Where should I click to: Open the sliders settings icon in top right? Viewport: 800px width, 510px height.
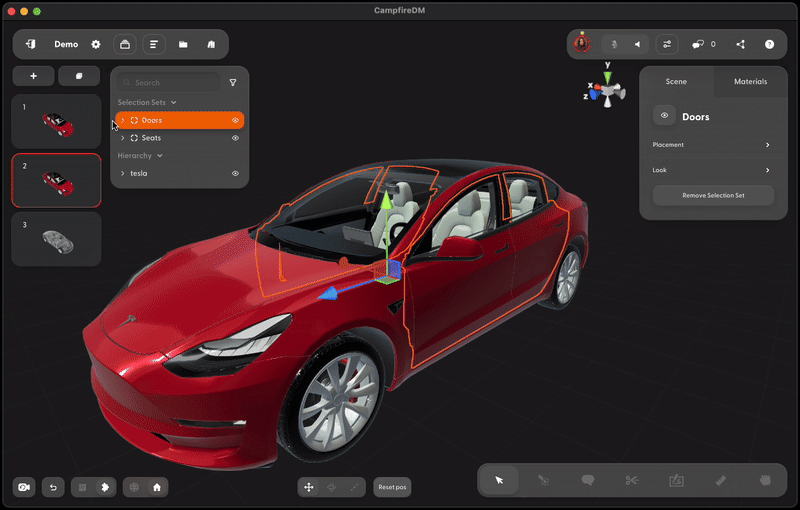click(667, 44)
